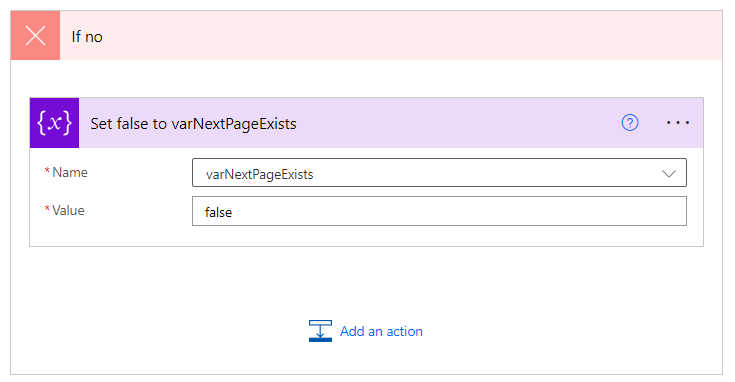Image resolution: width=735 pixels, height=382 pixels.
Task: Collapse the Set false to varNextPageExists title
Action: click(193, 124)
